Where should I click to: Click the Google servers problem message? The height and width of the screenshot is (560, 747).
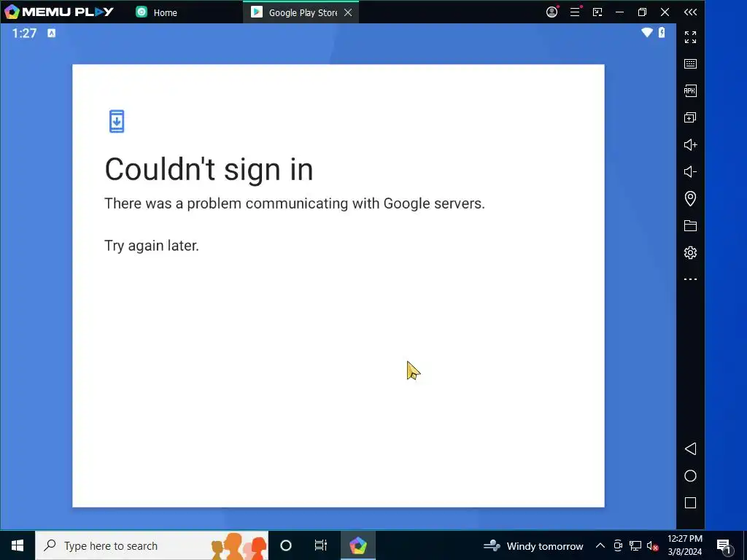(x=295, y=203)
